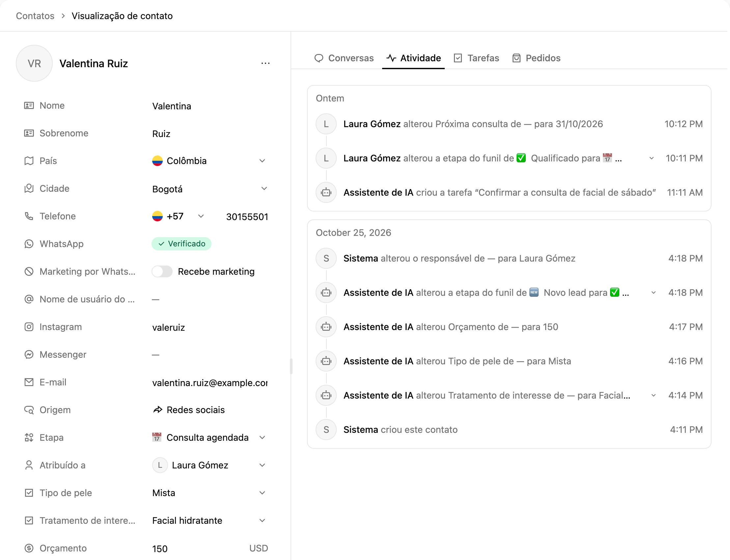
Task: Click the October 25, 2026 date heading
Action: pyautogui.click(x=353, y=233)
